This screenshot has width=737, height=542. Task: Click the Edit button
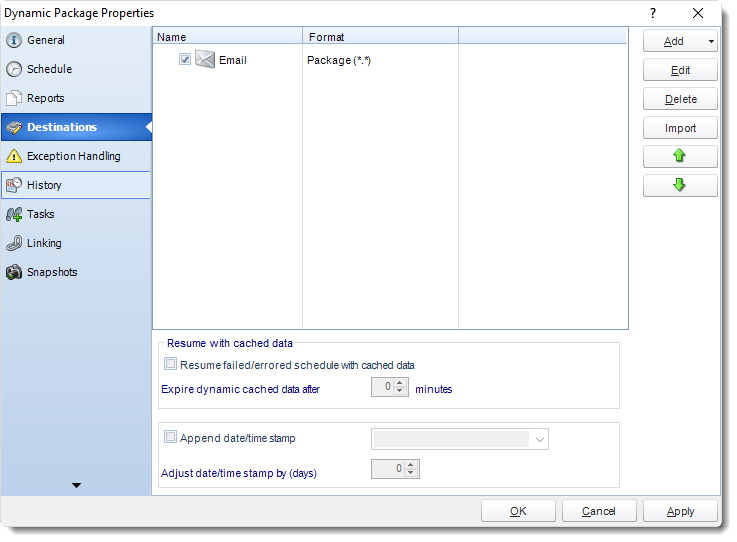680,70
